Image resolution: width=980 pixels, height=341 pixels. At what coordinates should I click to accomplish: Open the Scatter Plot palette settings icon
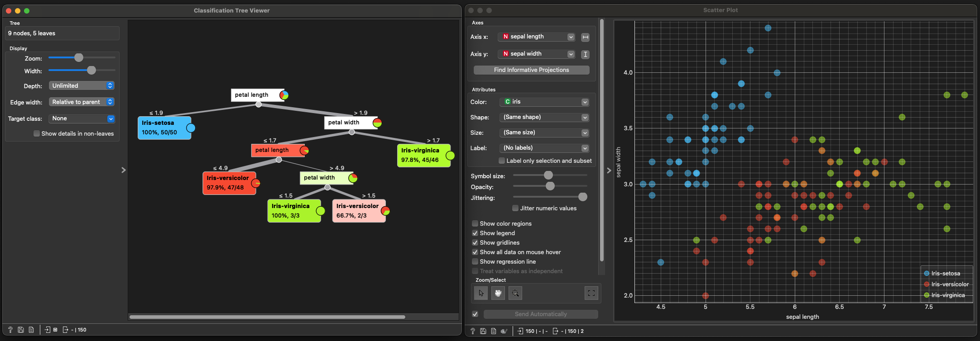point(504,331)
